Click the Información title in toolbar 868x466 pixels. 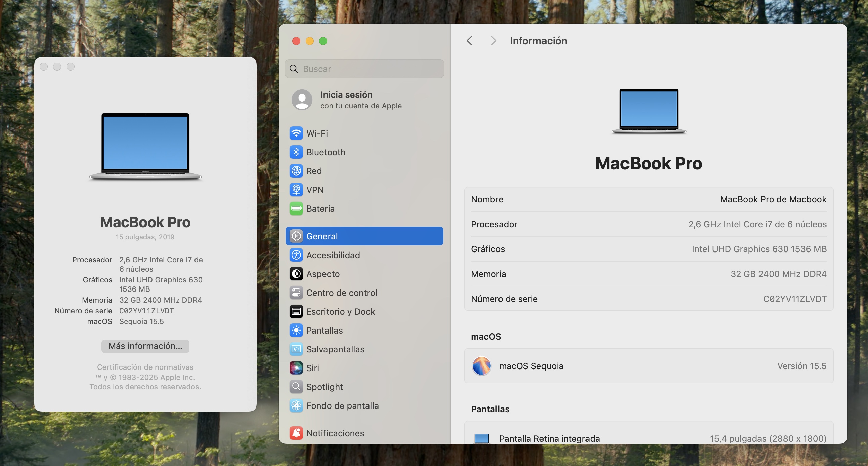pos(538,41)
